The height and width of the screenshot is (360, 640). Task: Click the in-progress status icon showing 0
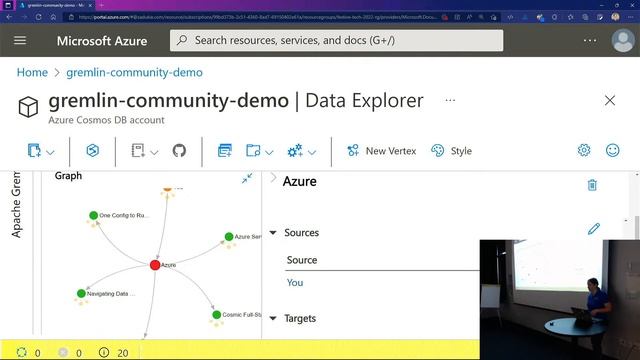click(x=22, y=352)
